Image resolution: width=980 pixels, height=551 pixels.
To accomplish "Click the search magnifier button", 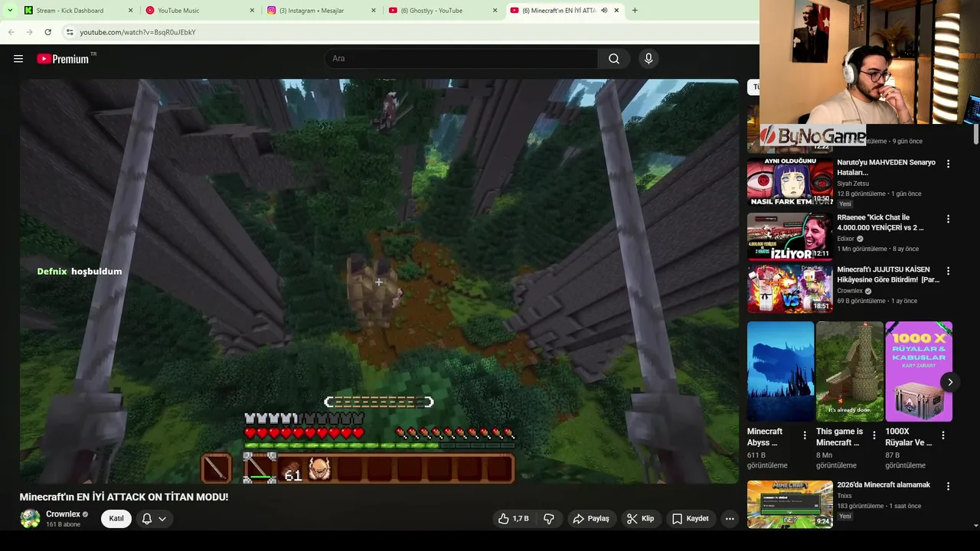I will [x=614, y=59].
